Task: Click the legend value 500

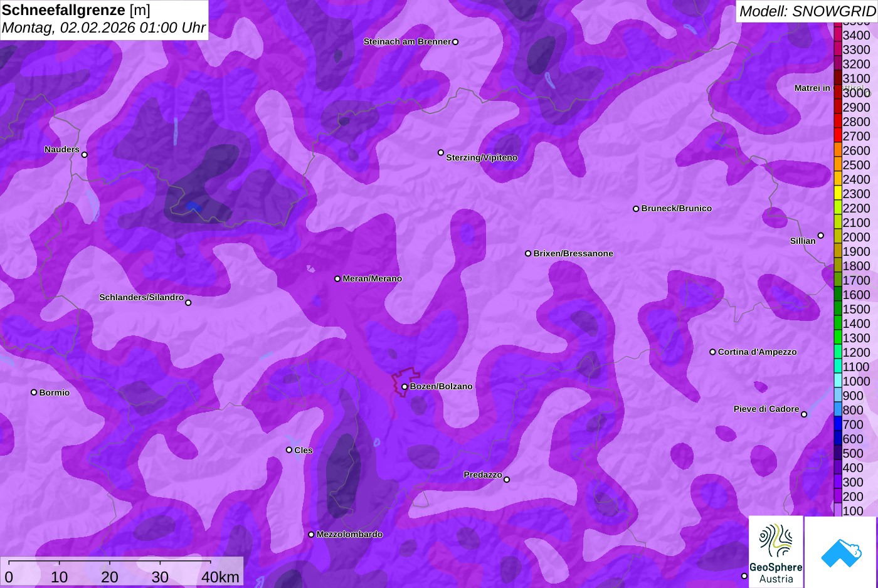Action: click(854, 454)
